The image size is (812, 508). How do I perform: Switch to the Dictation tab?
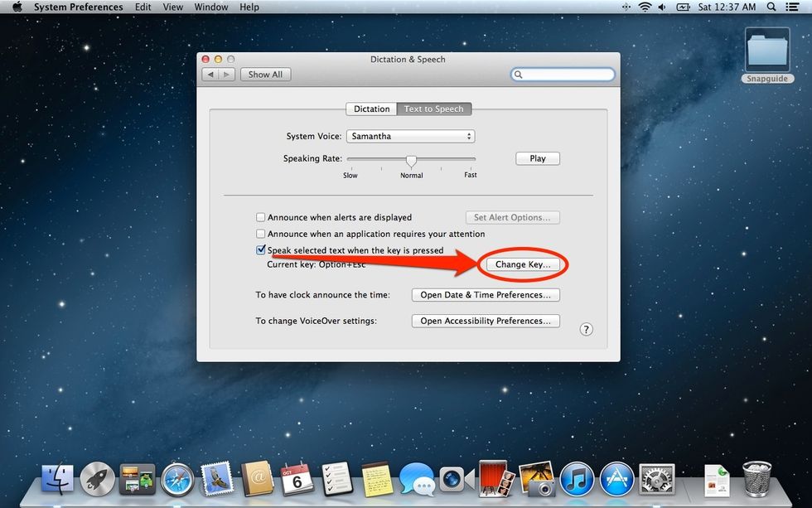[x=371, y=109]
